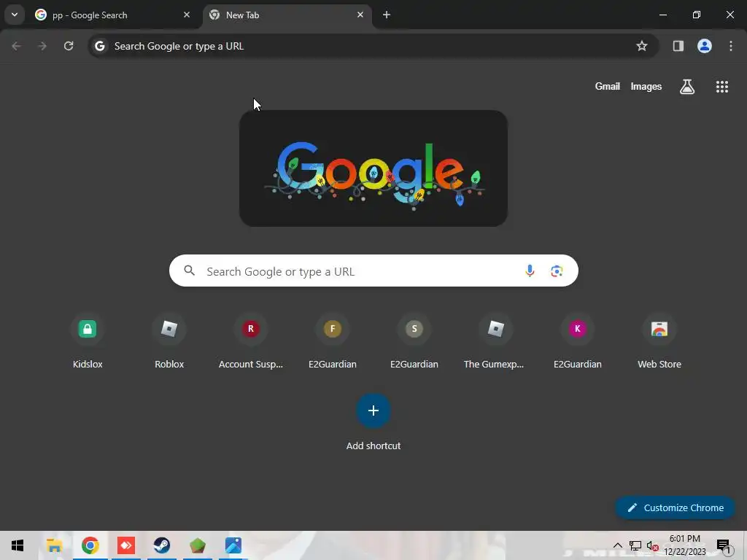Open the Kidslox shortcut
Screen dimensions: 747x560
click(88, 341)
